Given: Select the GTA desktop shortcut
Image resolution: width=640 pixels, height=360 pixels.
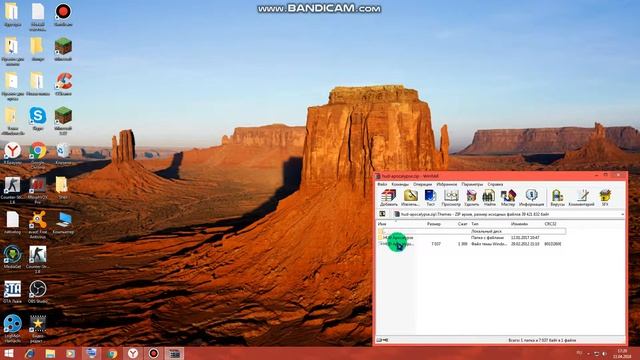Looking at the screenshot, I should click(x=12, y=292).
